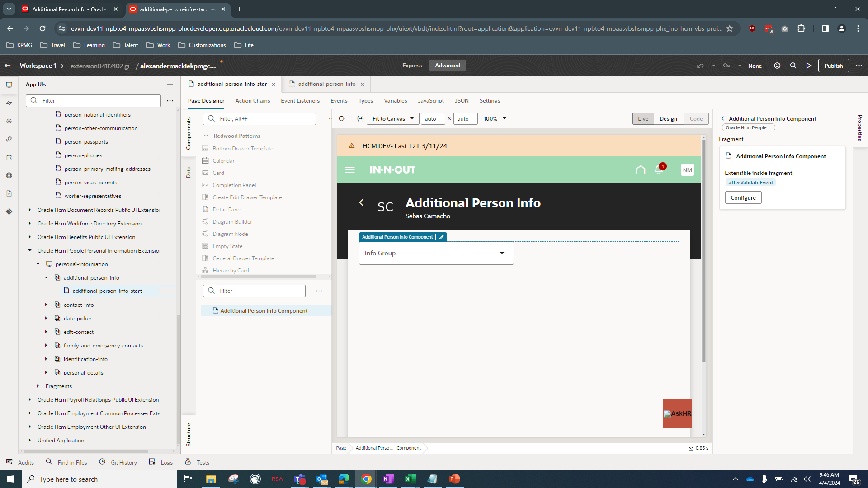Switch editing mode from Advanced to Express
The height and width of the screenshot is (488, 868).
coord(412,66)
